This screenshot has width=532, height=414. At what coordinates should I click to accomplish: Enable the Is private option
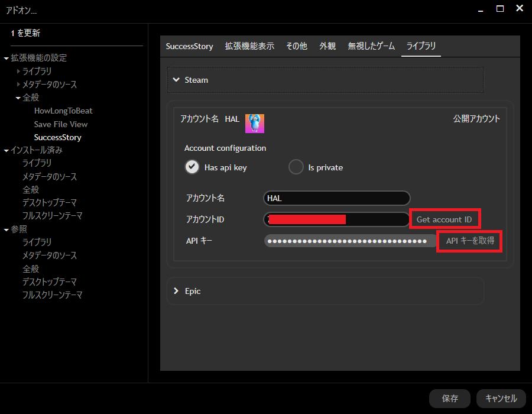[x=296, y=167]
